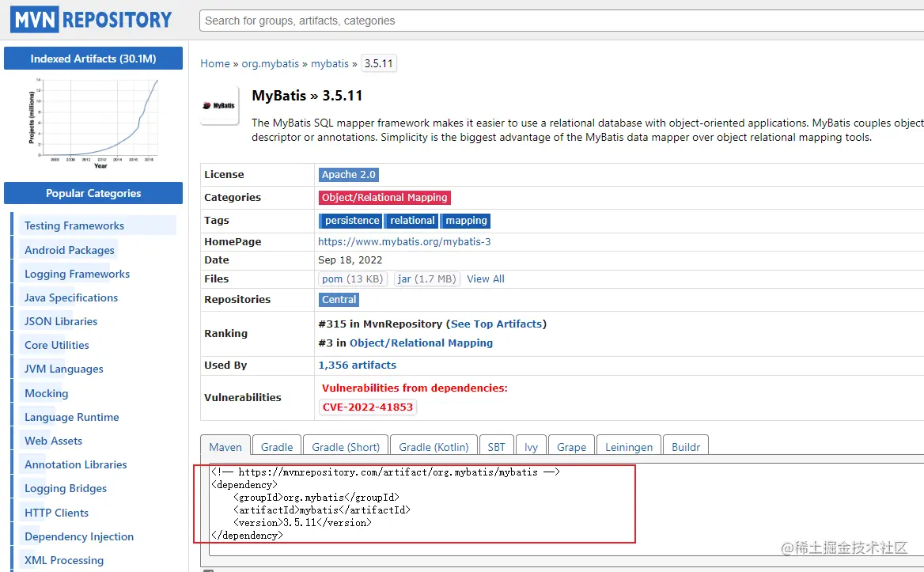Click the MVN Repository logo

91,20
